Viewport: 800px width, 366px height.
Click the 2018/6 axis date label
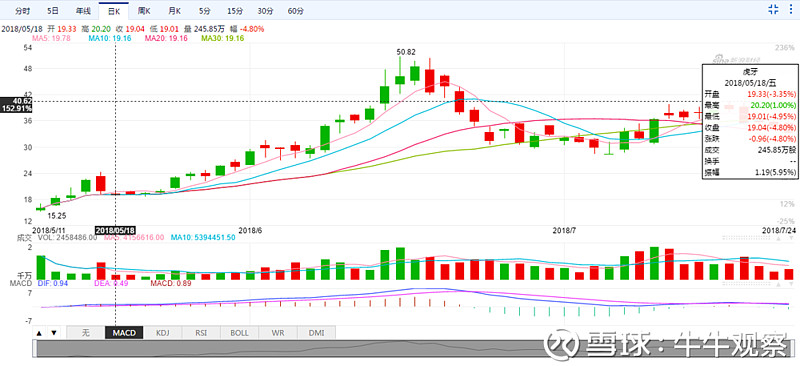coord(250,230)
